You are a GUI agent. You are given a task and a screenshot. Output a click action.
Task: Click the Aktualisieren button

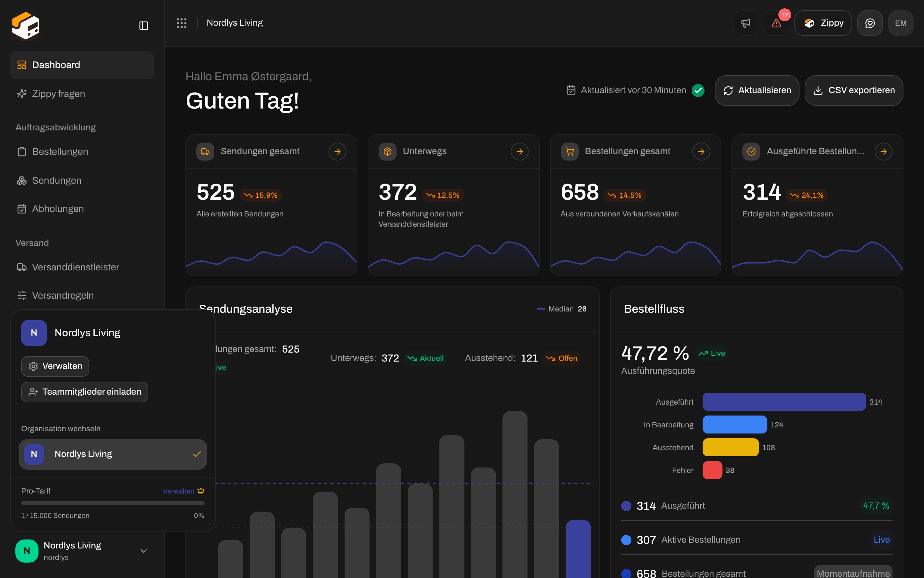757,91
